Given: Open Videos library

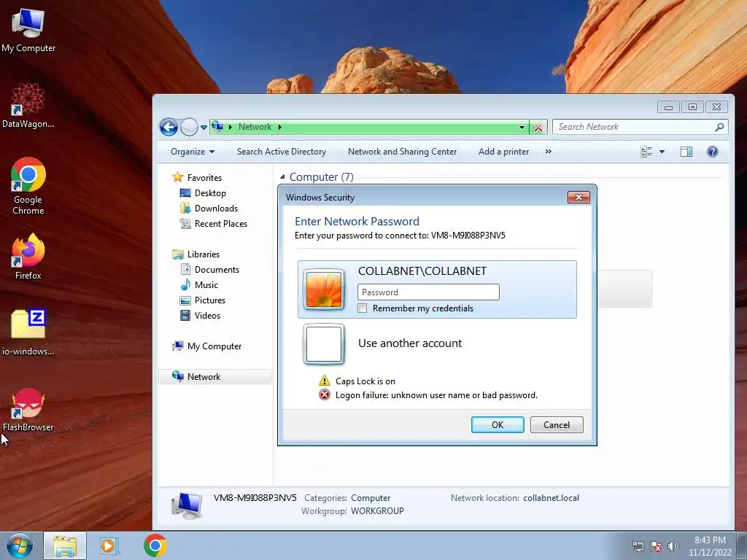Looking at the screenshot, I should 206,315.
